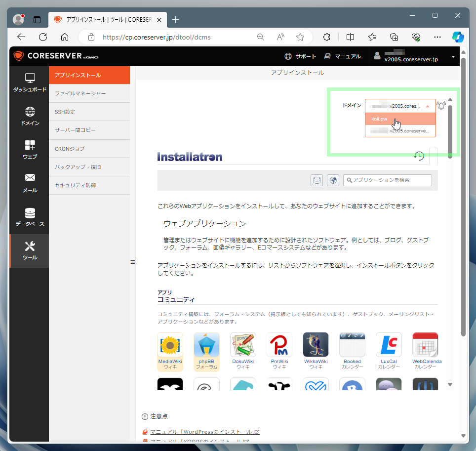Click the Installatron logo
This screenshot has height=451, width=476.
190,157
